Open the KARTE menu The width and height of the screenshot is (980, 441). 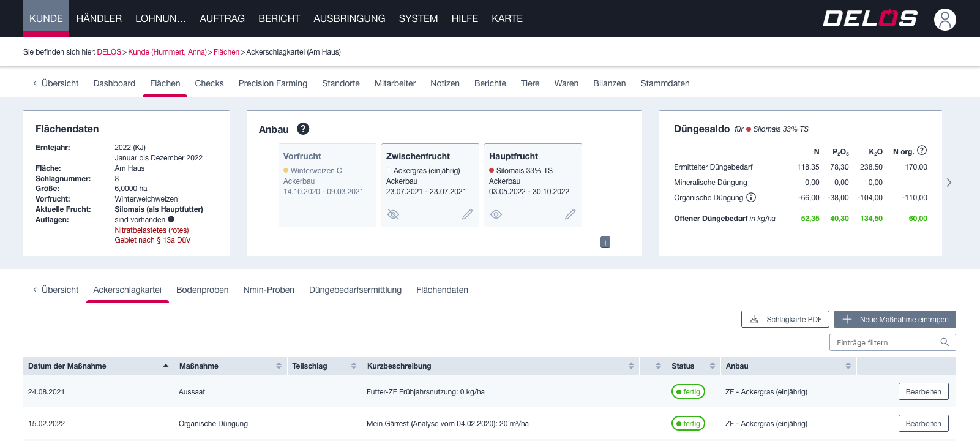507,18
